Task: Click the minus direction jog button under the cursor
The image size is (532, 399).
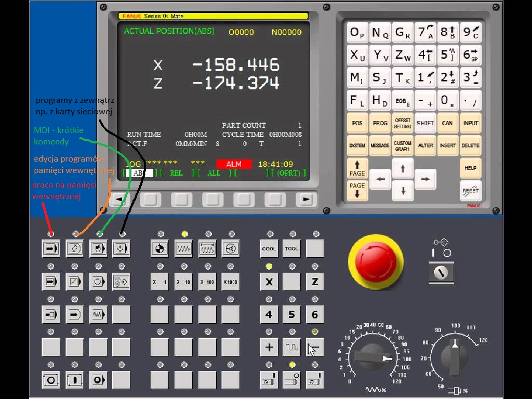Action: click(x=315, y=347)
